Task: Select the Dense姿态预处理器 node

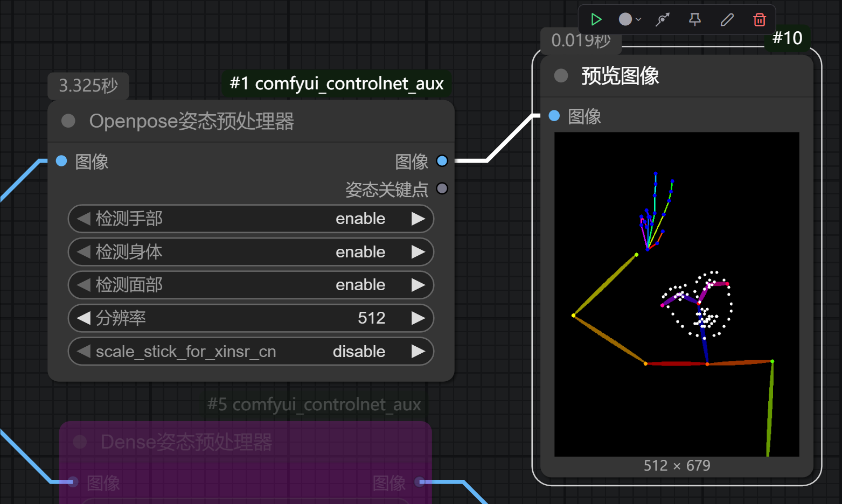Action: point(187,442)
